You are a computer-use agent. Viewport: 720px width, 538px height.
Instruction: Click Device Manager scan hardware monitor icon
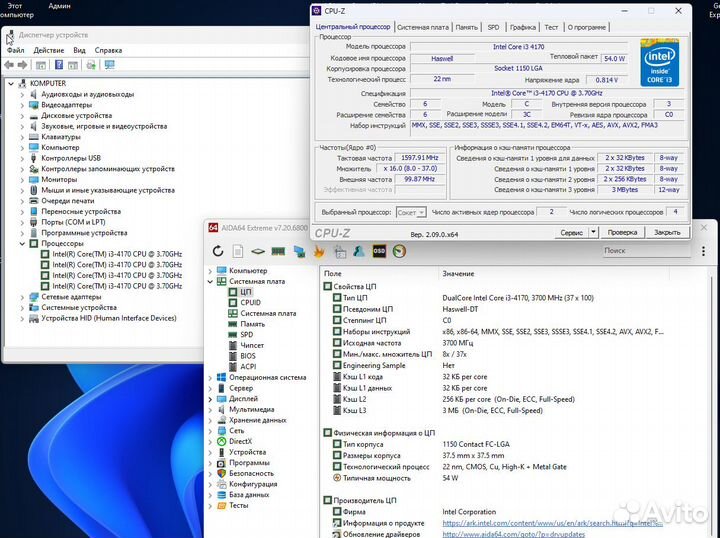pos(109,65)
